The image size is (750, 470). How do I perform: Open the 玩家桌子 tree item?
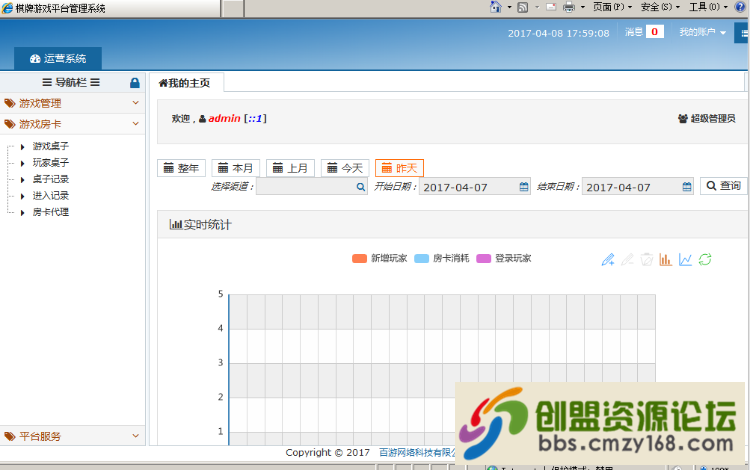(x=51, y=163)
